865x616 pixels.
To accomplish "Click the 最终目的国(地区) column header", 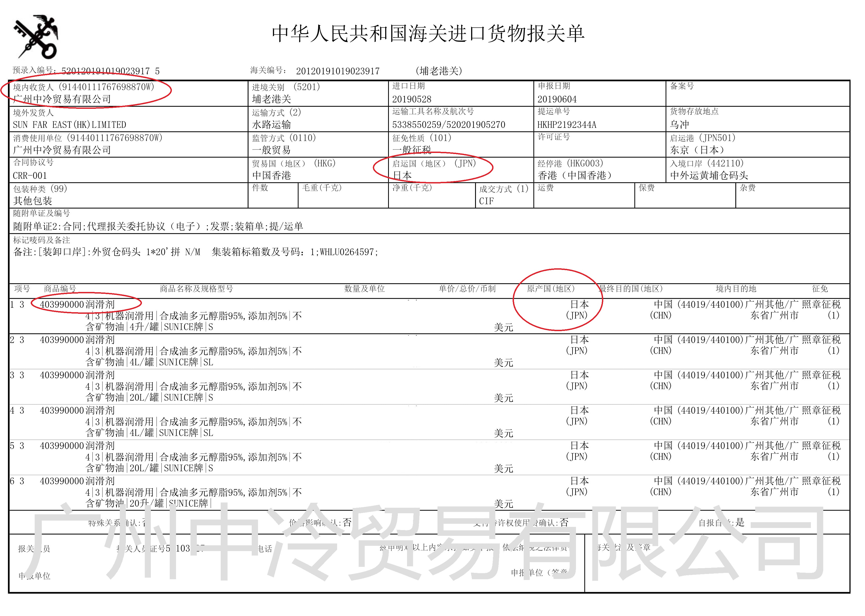I will pos(631,289).
